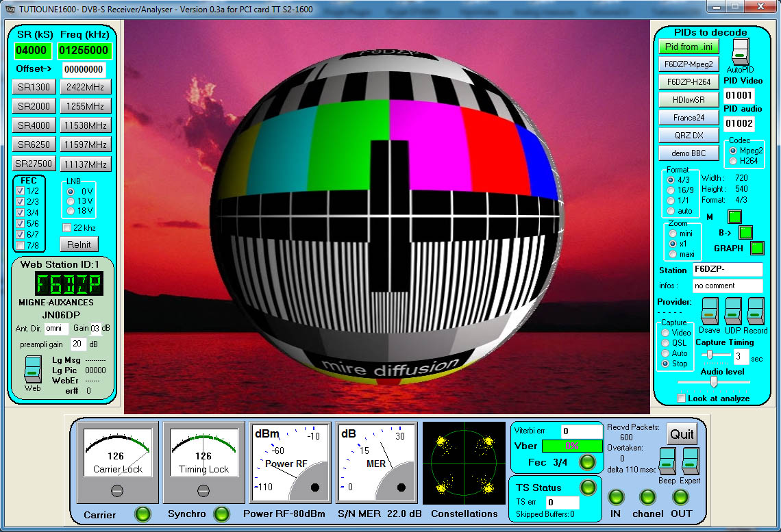Click the Fec 3/4 green LED

coord(587,462)
